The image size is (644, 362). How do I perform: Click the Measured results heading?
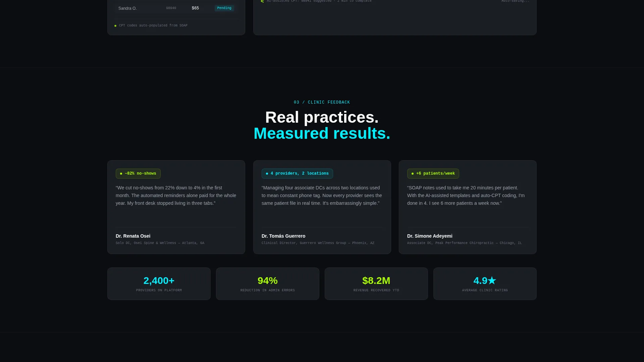click(x=322, y=133)
